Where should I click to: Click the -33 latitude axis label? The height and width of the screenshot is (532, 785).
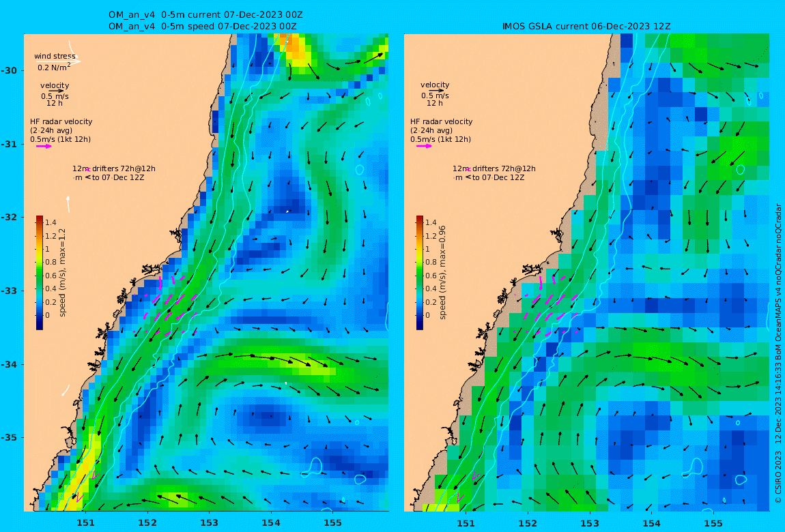[8, 291]
